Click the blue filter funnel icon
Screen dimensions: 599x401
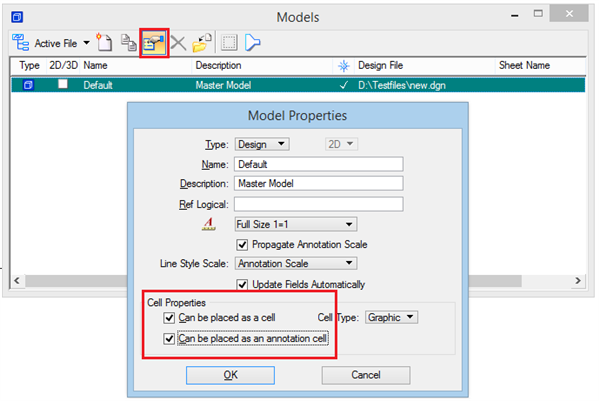tap(252, 43)
